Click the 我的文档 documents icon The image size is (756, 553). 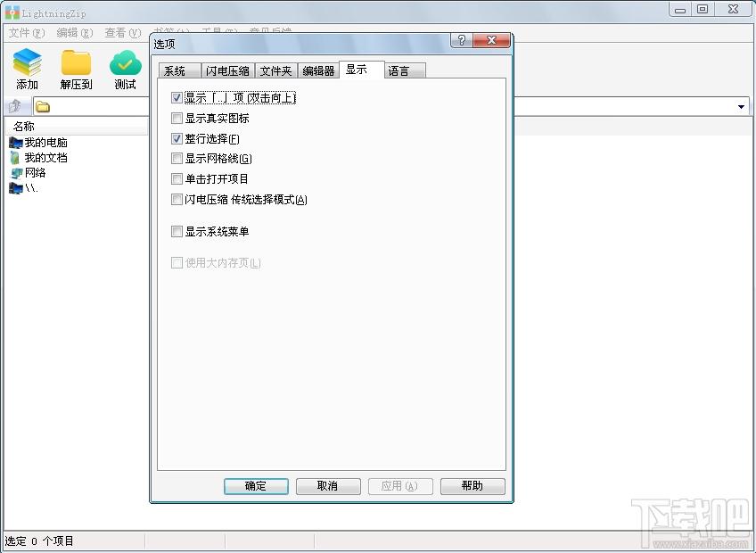15,158
